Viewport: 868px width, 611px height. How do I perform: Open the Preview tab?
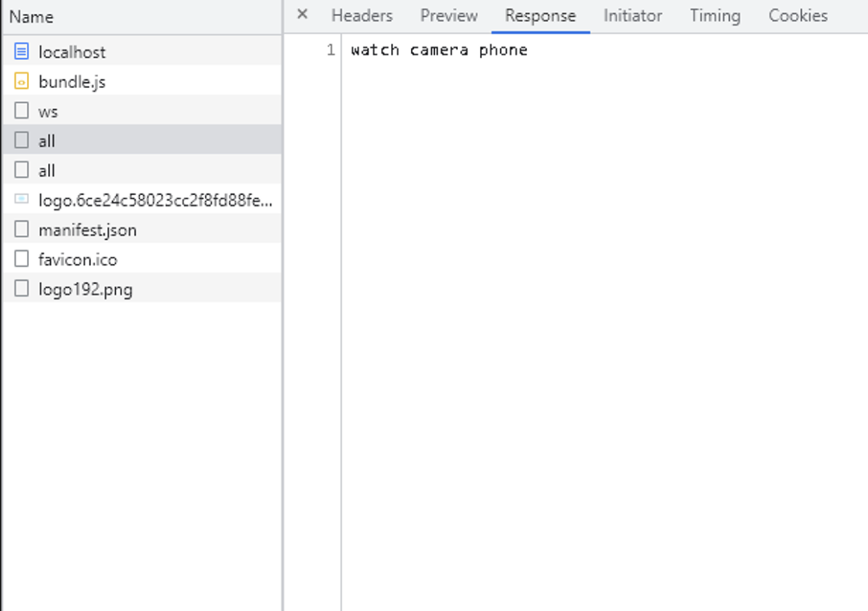tap(449, 16)
